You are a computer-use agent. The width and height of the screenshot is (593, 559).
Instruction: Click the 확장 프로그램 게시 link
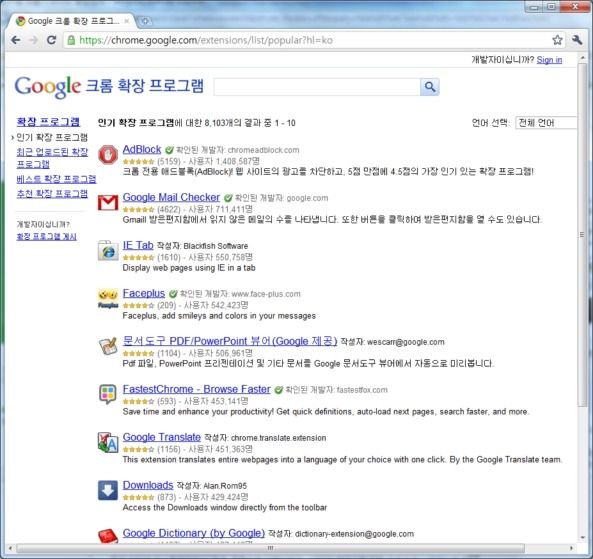(46, 236)
